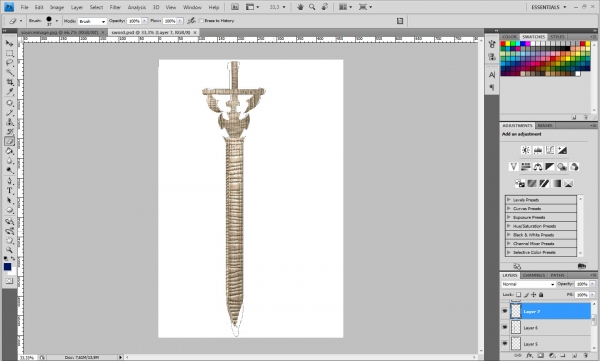Image resolution: width=600 pixels, height=361 pixels.
Task: Switch to the Masks tab
Action: point(545,126)
